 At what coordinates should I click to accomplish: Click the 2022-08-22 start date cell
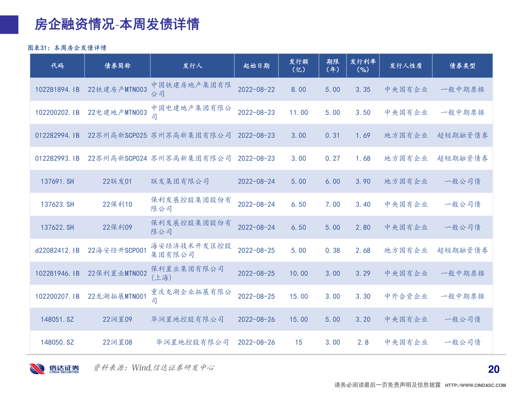coord(256,89)
